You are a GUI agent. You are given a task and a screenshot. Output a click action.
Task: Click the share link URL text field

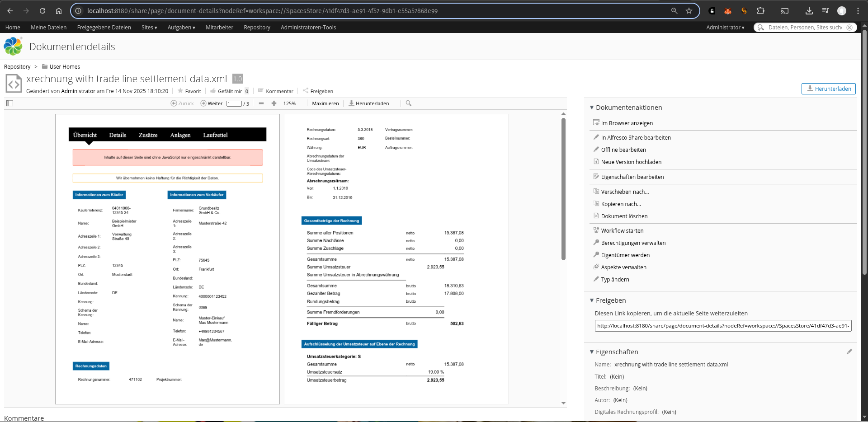(x=723, y=326)
